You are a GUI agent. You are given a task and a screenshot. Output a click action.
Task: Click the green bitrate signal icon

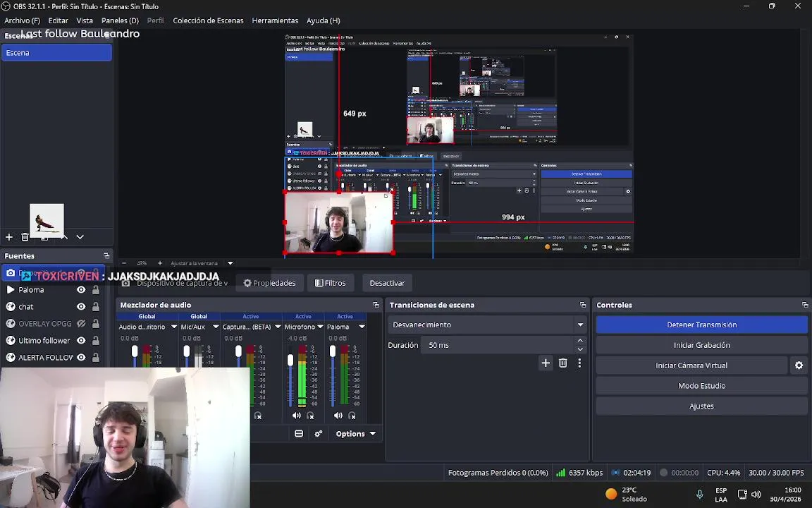561,473
